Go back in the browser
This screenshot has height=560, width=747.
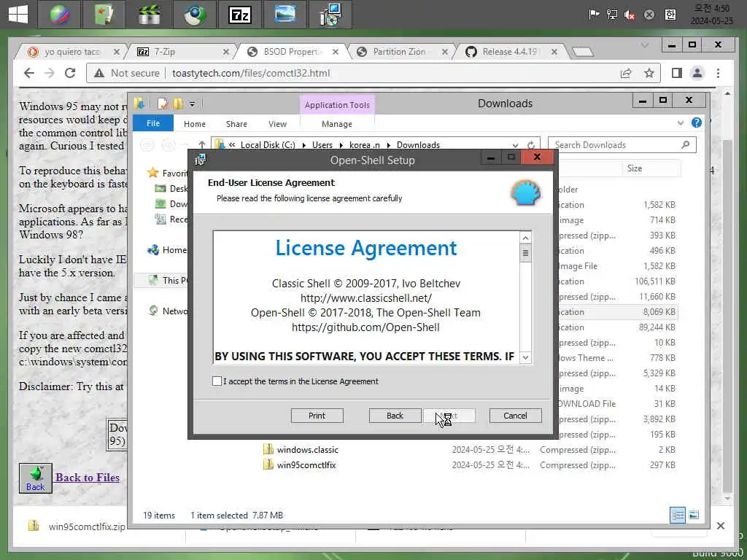point(29,73)
